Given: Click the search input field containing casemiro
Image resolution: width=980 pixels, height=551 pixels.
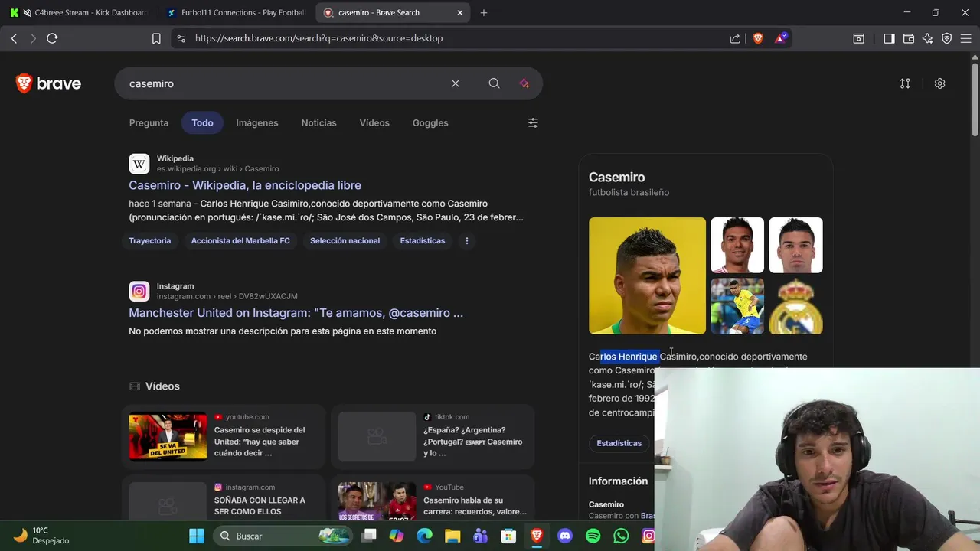Looking at the screenshot, I should point(283,83).
